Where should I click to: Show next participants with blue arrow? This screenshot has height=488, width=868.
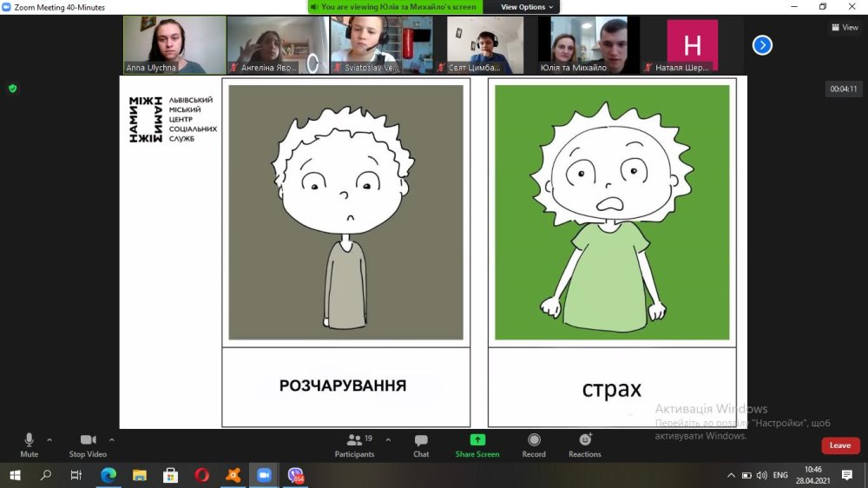click(x=762, y=45)
